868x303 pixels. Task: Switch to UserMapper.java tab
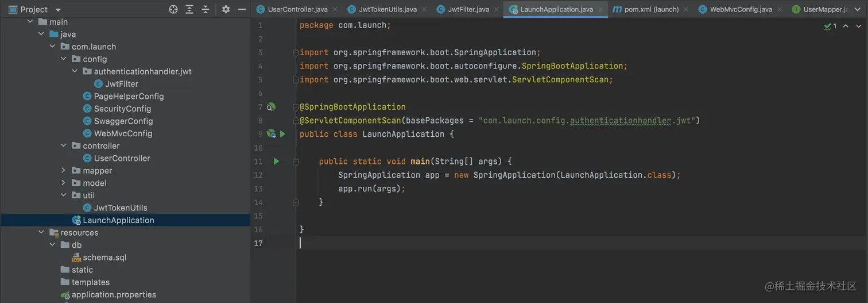click(x=820, y=9)
